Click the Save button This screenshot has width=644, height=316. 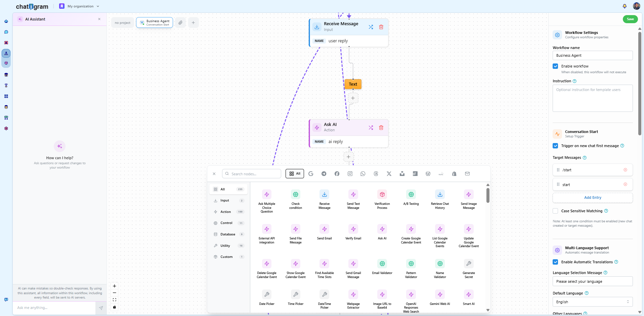[630, 19]
